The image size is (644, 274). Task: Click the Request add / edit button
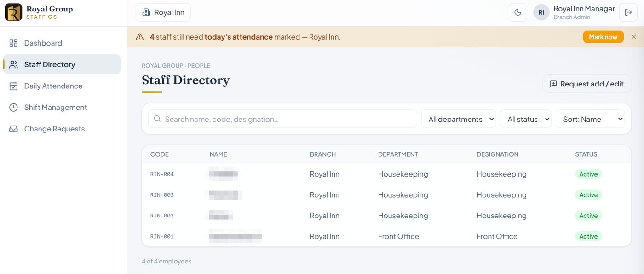pos(587,84)
